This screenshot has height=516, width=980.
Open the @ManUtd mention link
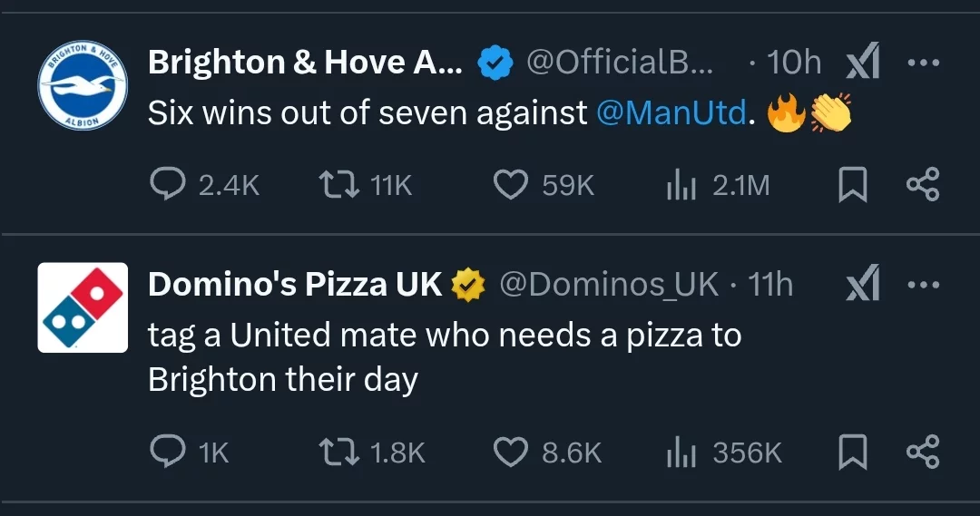point(671,113)
